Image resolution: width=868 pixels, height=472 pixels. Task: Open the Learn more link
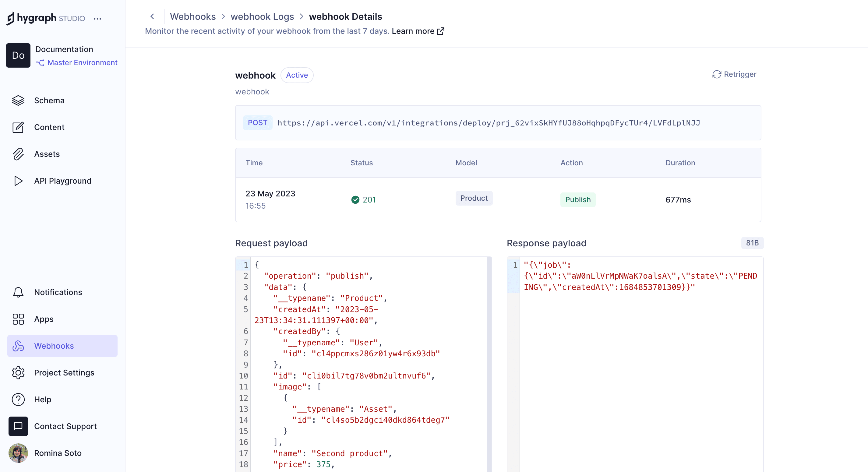click(x=414, y=31)
